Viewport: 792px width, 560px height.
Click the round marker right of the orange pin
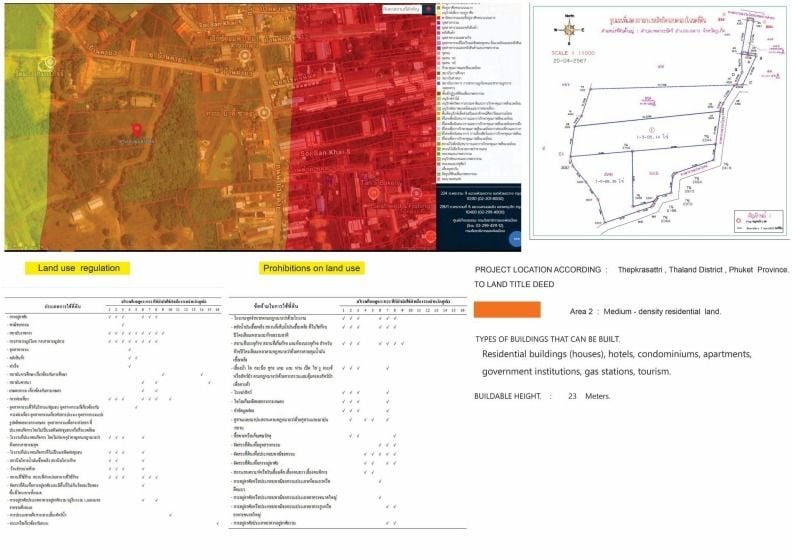point(416,192)
